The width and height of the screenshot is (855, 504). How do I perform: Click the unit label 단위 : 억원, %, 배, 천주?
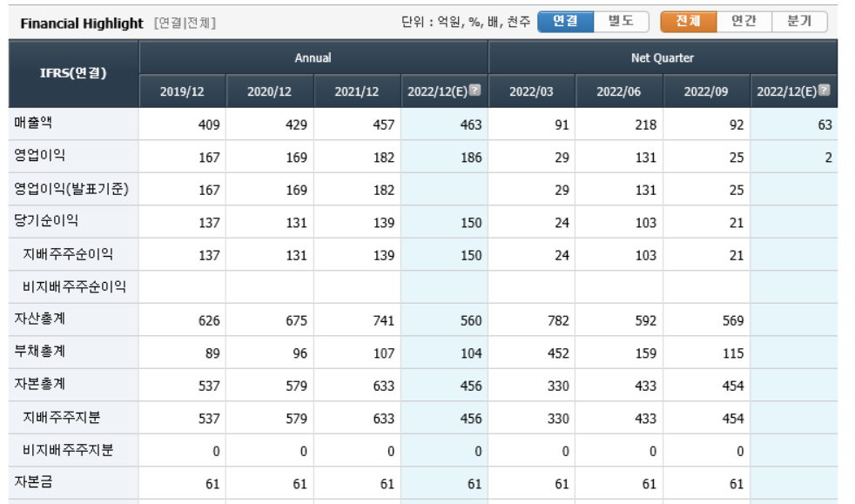coord(466,22)
